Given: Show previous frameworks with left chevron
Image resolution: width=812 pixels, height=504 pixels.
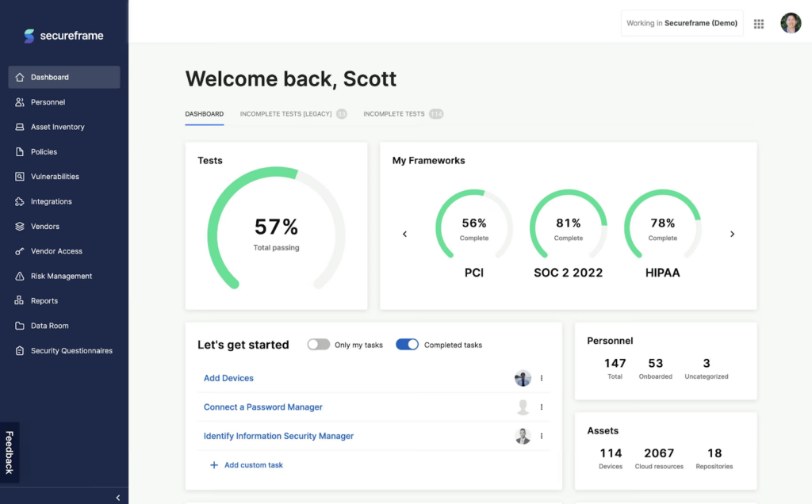Looking at the screenshot, I should (x=404, y=234).
